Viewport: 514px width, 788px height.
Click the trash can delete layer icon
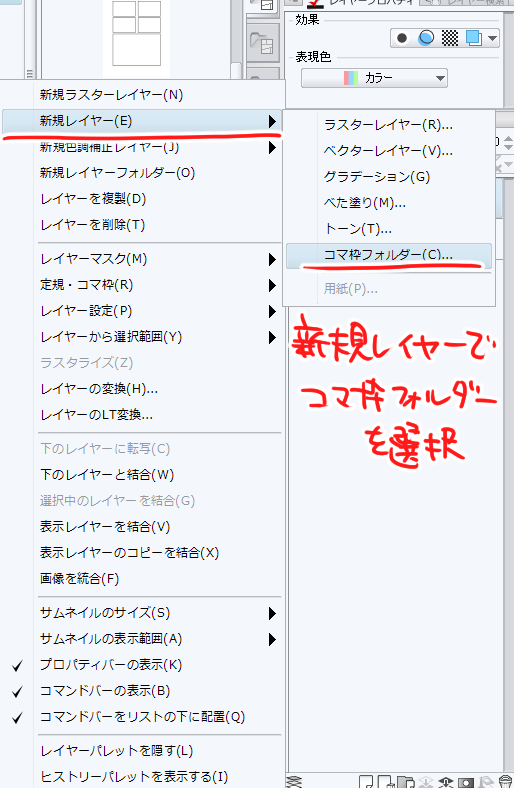pos(506,781)
